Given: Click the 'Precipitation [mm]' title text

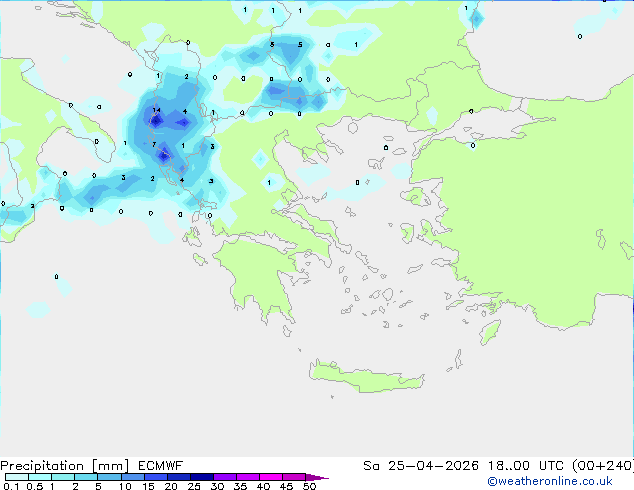Looking at the screenshot, I should click(64, 466).
